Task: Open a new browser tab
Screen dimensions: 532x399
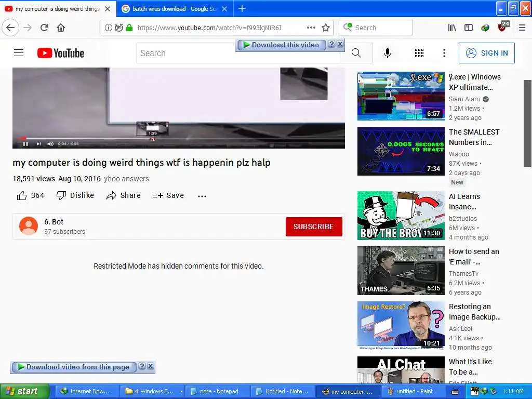Action: click(x=242, y=8)
